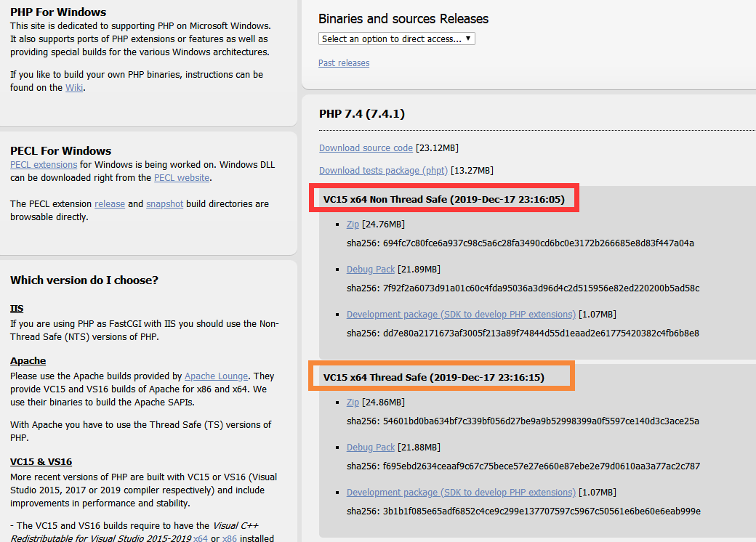Visit the PECL website link

182,178
